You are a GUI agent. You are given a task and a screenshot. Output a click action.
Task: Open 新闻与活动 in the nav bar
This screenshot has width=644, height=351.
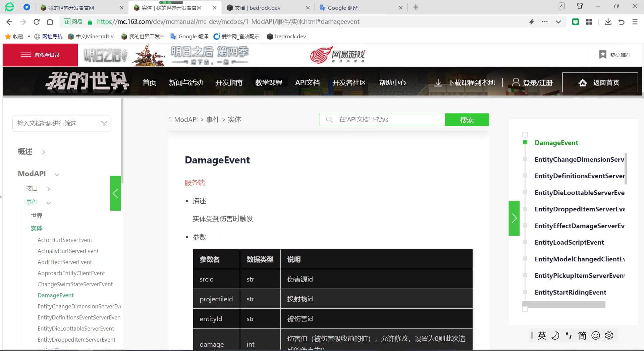[x=186, y=83]
